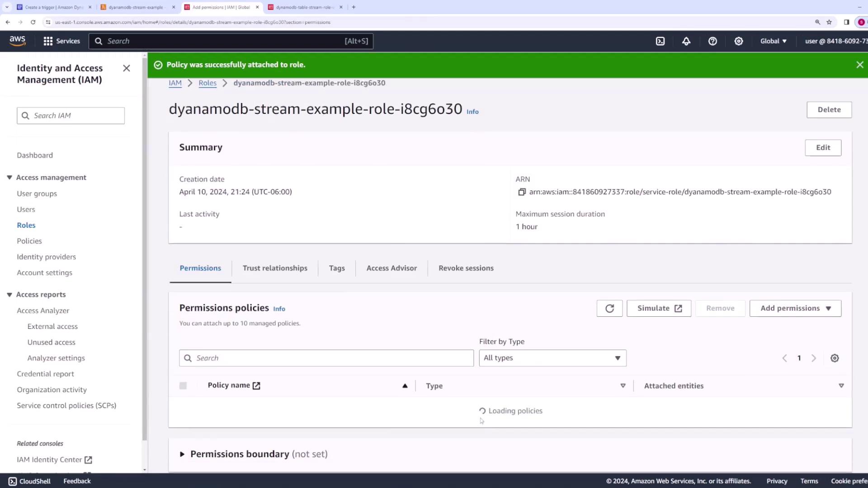Switch to the Access Advisor tab
Image resolution: width=868 pixels, height=488 pixels.
pyautogui.click(x=392, y=268)
